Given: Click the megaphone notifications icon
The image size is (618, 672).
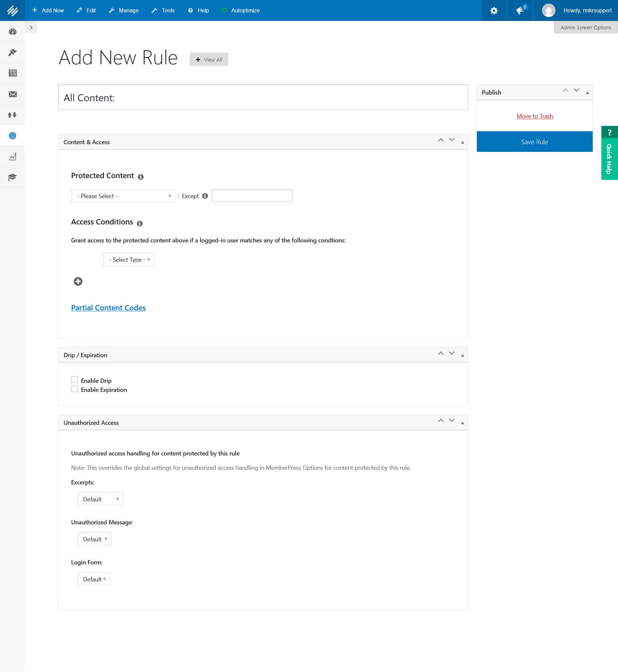Looking at the screenshot, I should pyautogui.click(x=520, y=11).
